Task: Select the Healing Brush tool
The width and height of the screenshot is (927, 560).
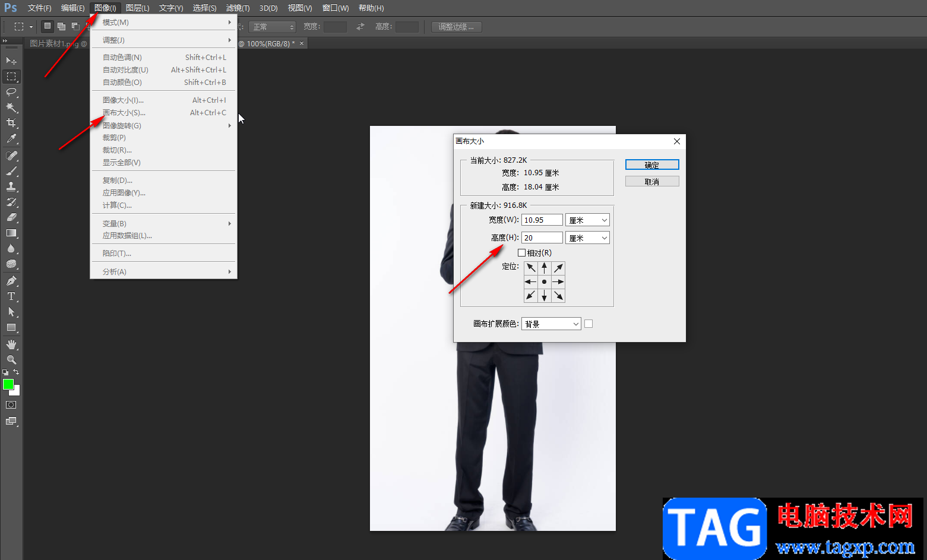Action: point(11,156)
